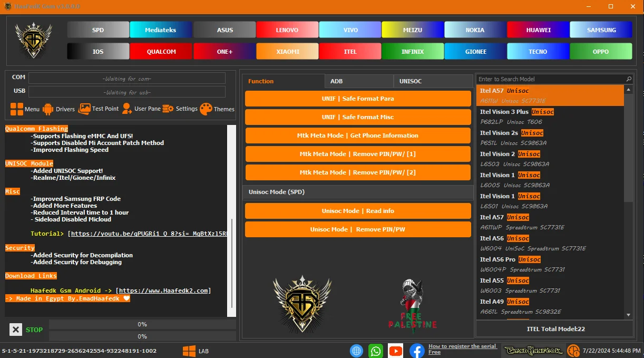Image resolution: width=644 pixels, height=358 pixels.
Task: Open Drivers via the Android icon
Action: point(48,109)
